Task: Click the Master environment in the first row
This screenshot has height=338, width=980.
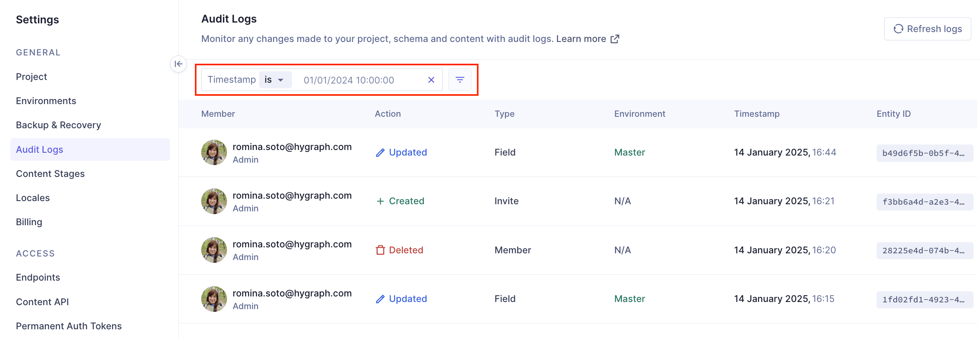Action: coord(629,152)
